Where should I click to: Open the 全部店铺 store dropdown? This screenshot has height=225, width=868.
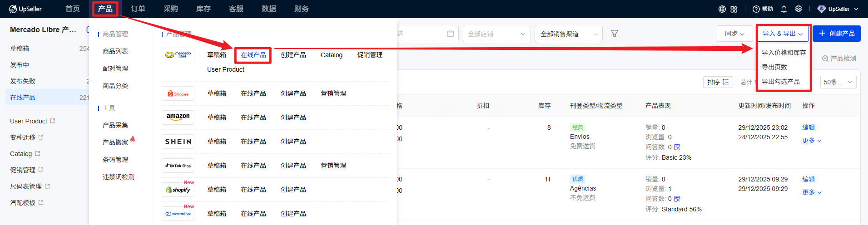point(496,34)
